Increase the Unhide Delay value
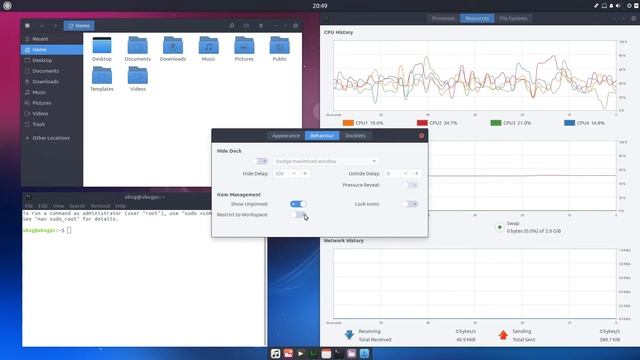 416,173
